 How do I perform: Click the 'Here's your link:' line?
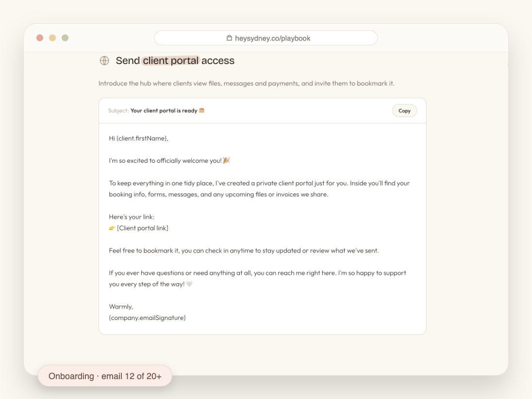pos(132,217)
